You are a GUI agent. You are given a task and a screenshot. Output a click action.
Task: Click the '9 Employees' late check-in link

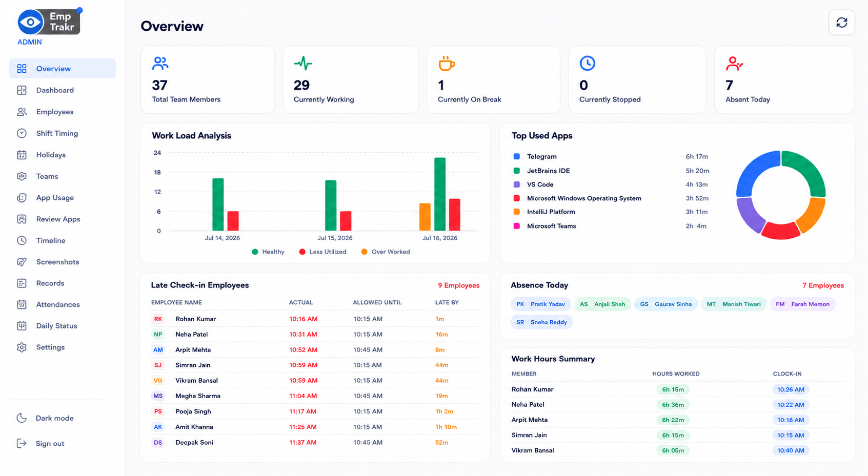coord(458,285)
